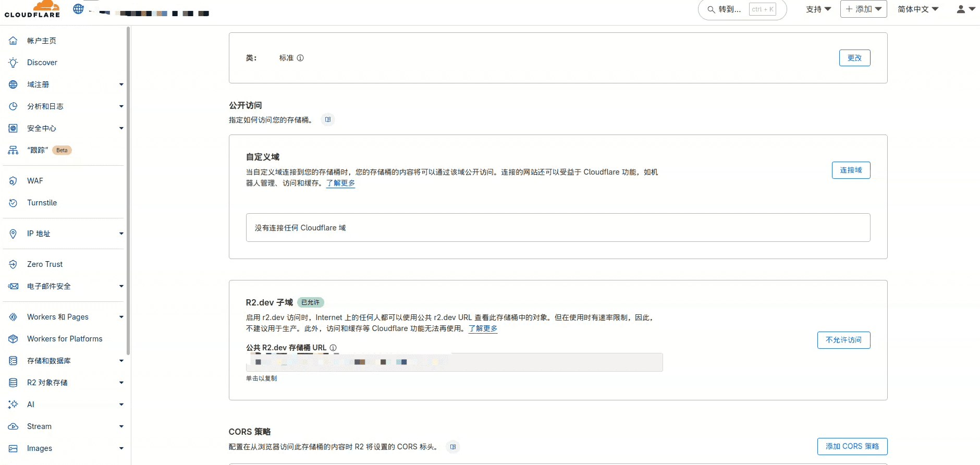The height and width of the screenshot is (465, 980).
Task: Open 了解更多 link under 自定义域
Action: pyautogui.click(x=340, y=183)
